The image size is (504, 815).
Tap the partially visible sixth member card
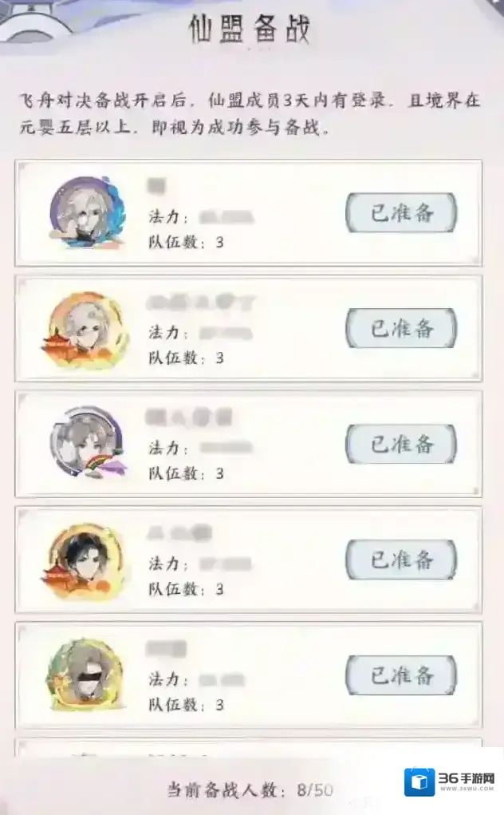pyautogui.click(x=249, y=746)
